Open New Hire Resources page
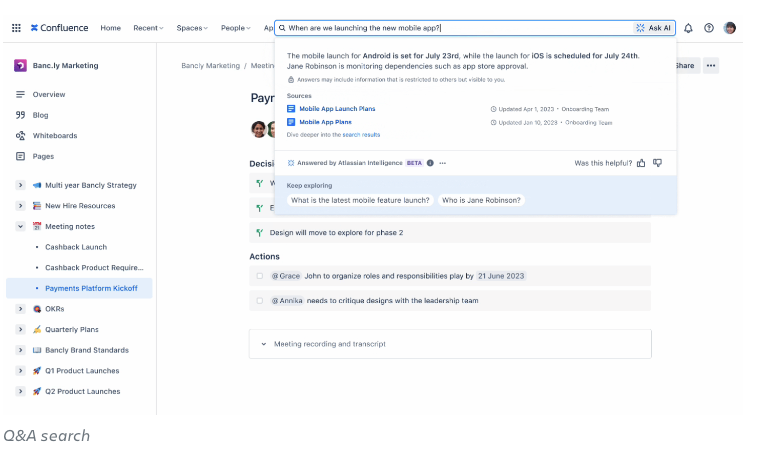The image size is (775, 452). [x=80, y=206]
